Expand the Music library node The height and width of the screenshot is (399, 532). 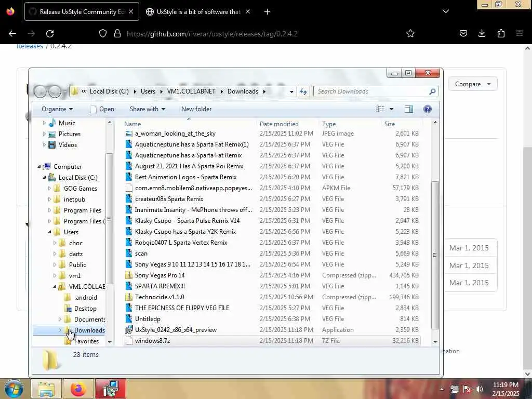click(44, 123)
